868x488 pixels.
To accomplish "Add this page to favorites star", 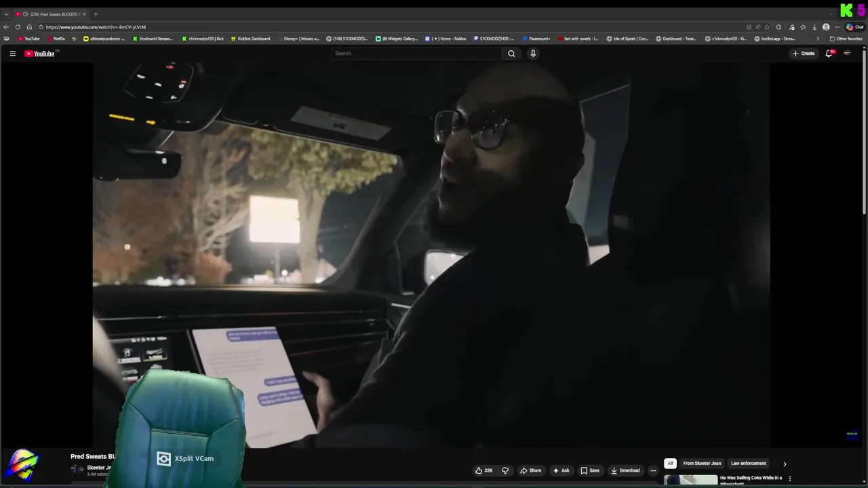I will click(767, 27).
